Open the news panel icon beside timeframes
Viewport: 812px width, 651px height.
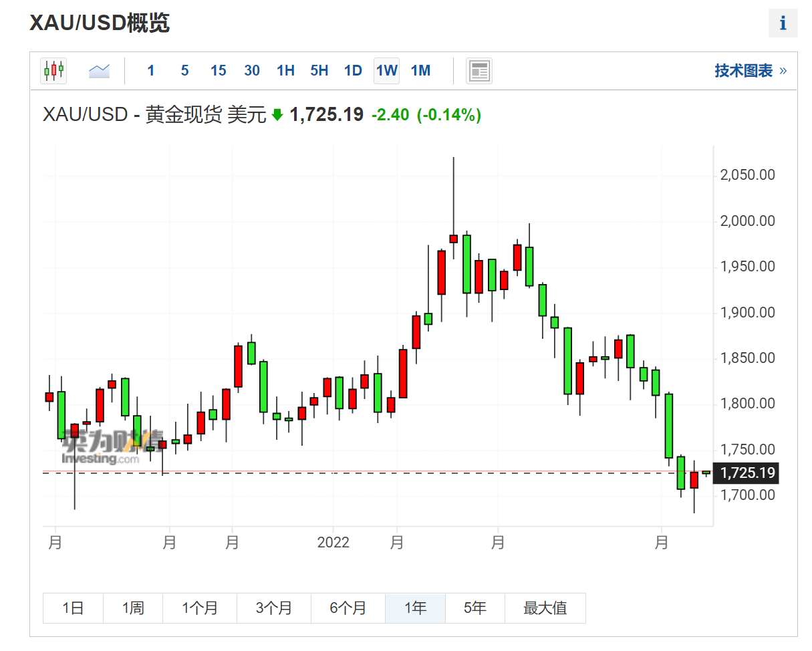pos(479,70)
